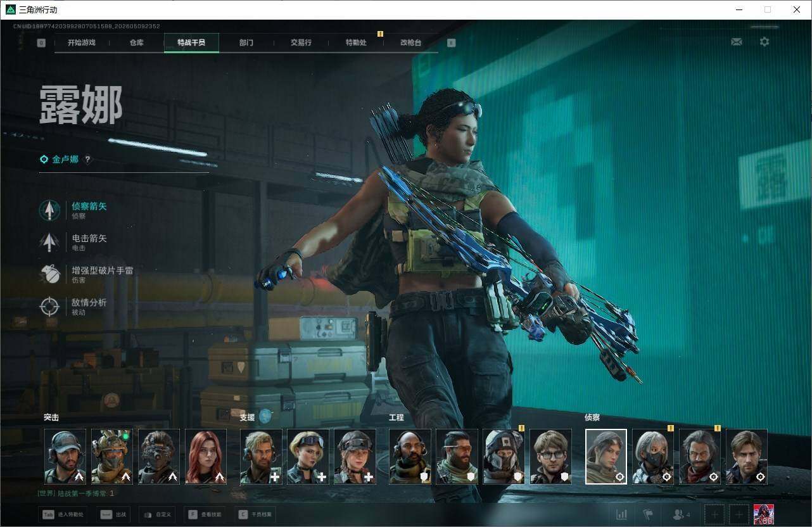
Task: Select the 工程 operator wearing clear glasses
Action: coord(550,457)
